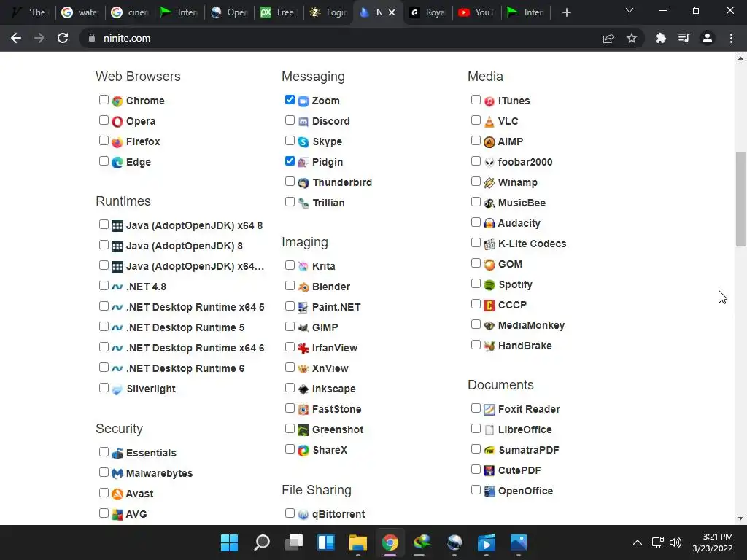Viewport: 747px width, 560px height.
Task: Uncheck the Pidgin checkbox
Action: 290,161
